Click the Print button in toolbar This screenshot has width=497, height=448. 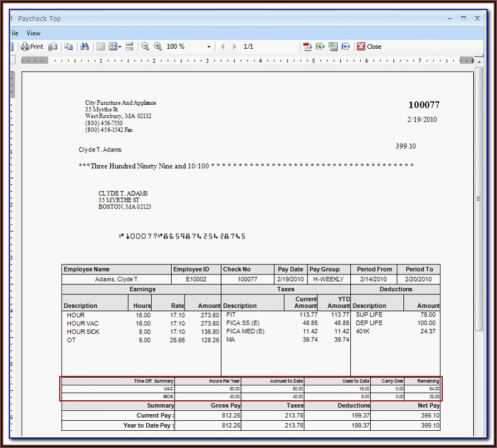pos(32,47)
